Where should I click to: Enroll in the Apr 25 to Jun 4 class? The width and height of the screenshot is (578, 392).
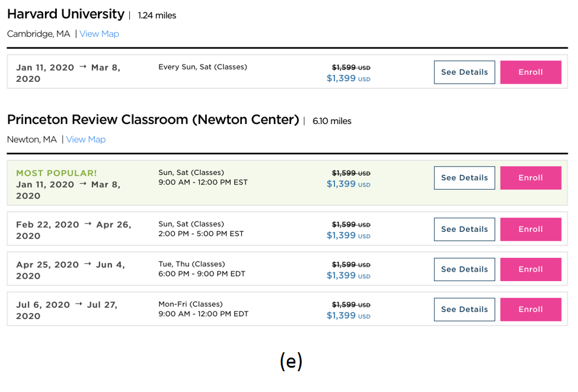(531, 269)
